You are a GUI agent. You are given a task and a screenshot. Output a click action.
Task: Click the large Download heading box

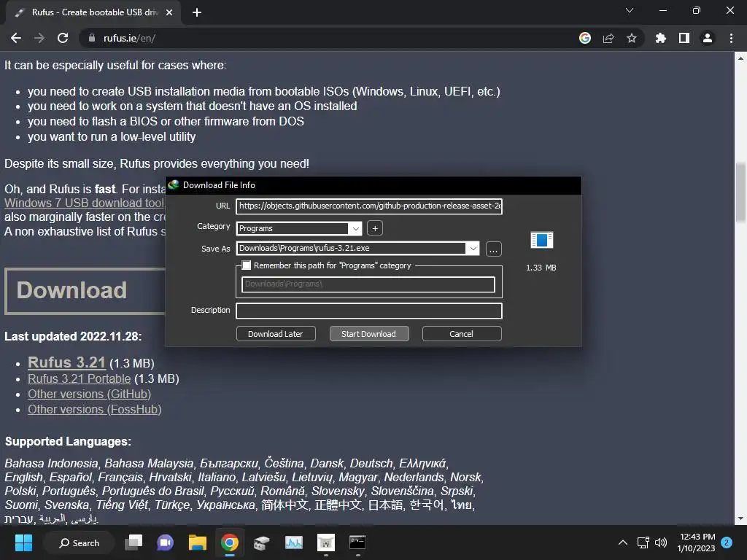tap(85, 291)
